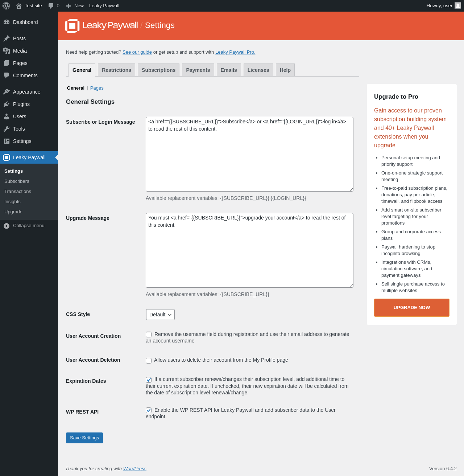Viewport: 464px width, 476px height.
Task: Open the WordPress footer link
Action: pyautogui.click(x=135, y=469)
